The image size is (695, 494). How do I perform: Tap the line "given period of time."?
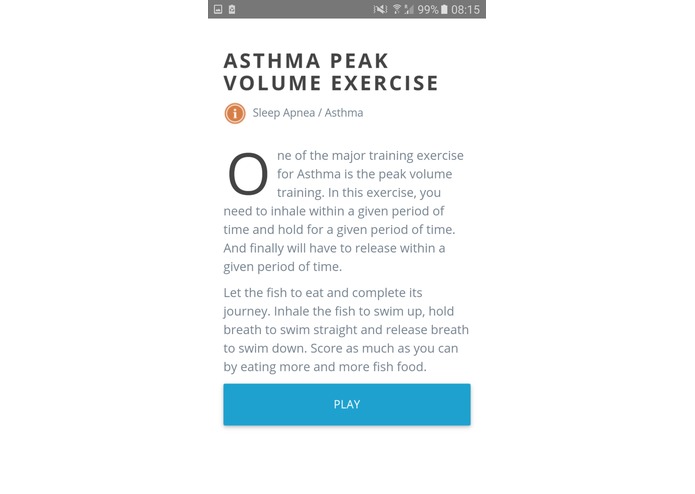pos(282,267)
